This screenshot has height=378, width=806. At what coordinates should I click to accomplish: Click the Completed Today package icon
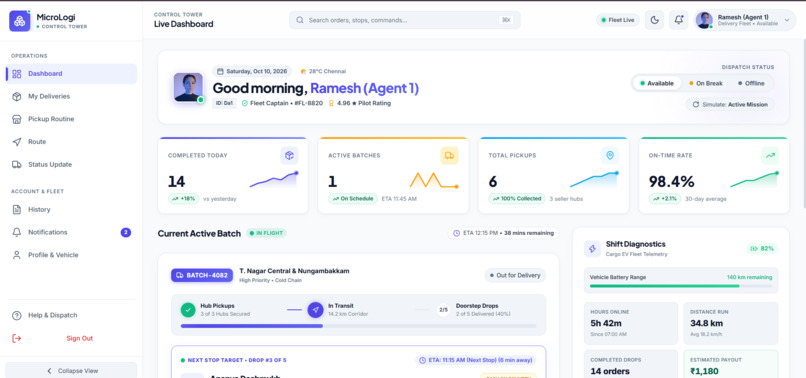click(289, 156)
